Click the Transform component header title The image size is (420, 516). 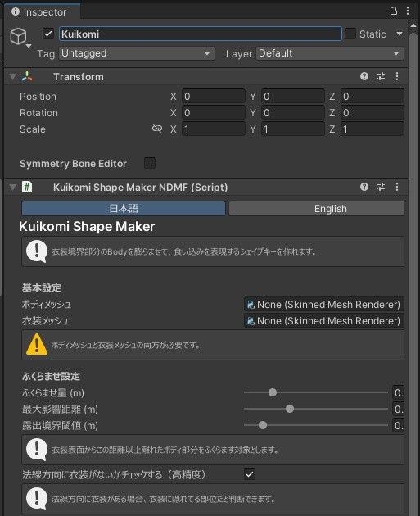(x=79, y=77)
